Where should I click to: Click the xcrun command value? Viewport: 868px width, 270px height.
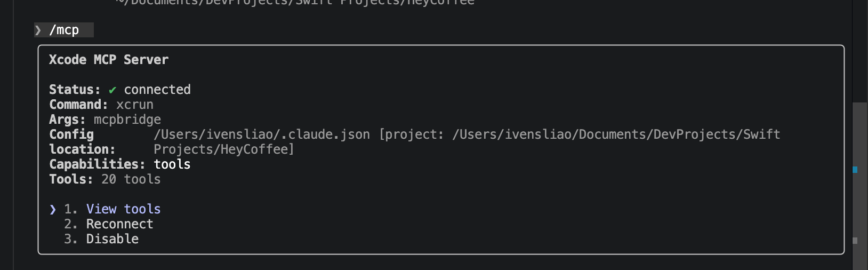[x=135, y=105]
